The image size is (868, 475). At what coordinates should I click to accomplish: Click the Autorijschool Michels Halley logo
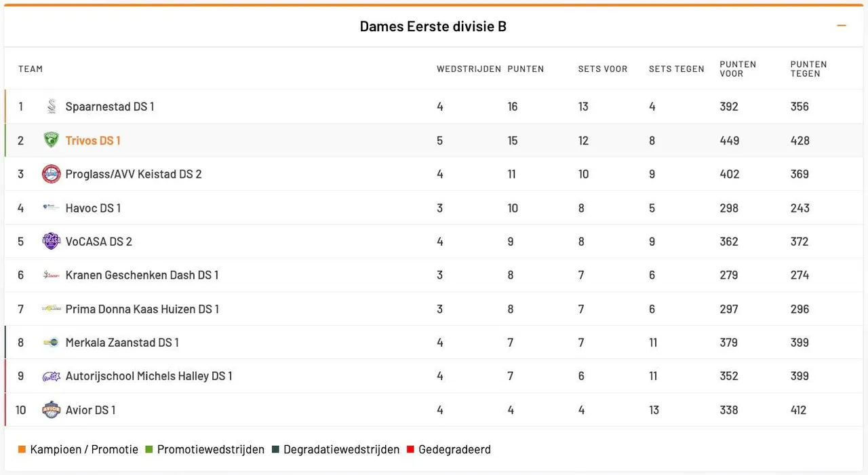(52, 376)
